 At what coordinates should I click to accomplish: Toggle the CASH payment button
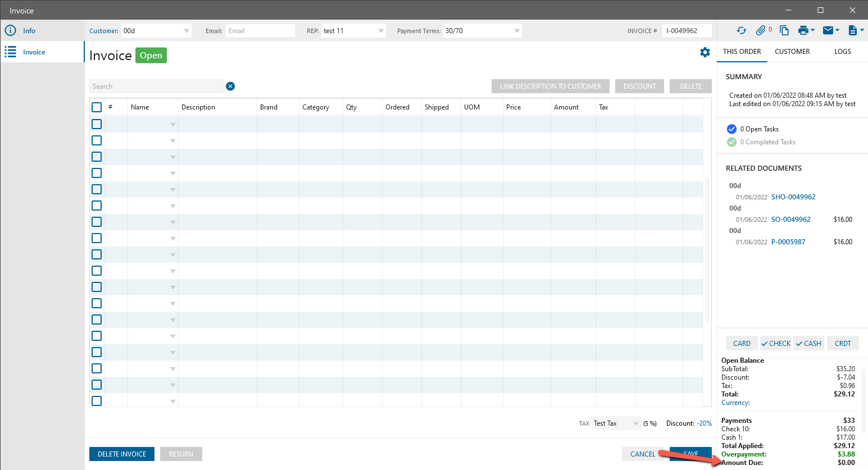tap(809, 343)
